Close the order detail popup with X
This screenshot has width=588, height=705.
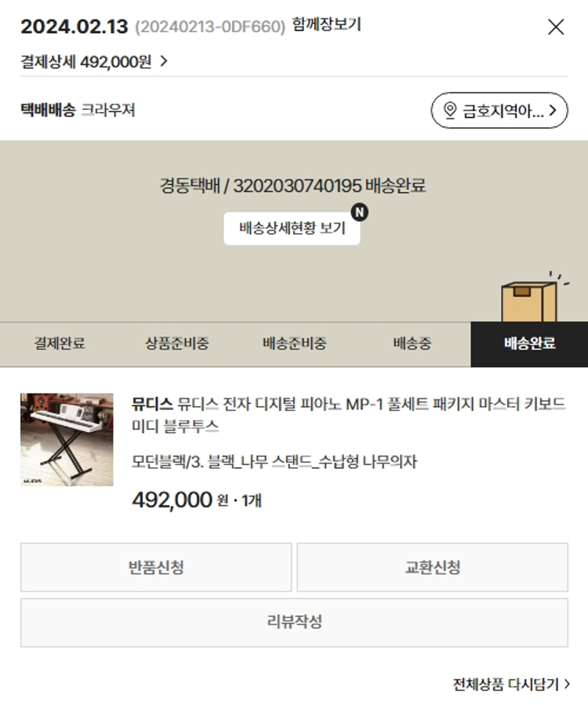tap(556, 27)
